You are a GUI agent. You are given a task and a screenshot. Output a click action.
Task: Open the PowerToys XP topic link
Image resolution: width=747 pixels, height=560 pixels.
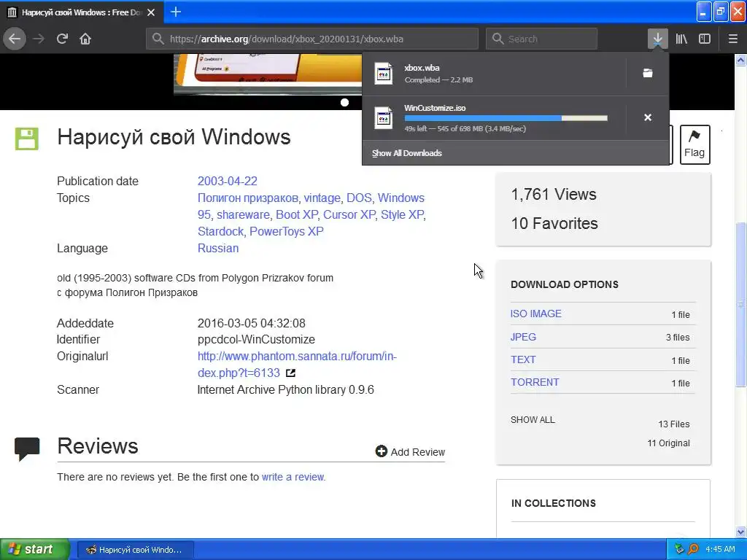286,231
